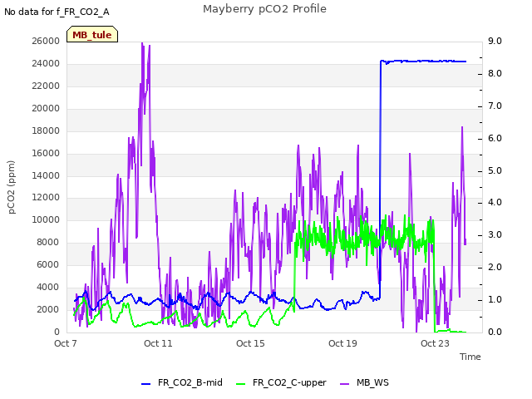Click the 'Oct 15' x-axis tick label
Viewport: 532px width, 399px height.
tap(250, 343)
